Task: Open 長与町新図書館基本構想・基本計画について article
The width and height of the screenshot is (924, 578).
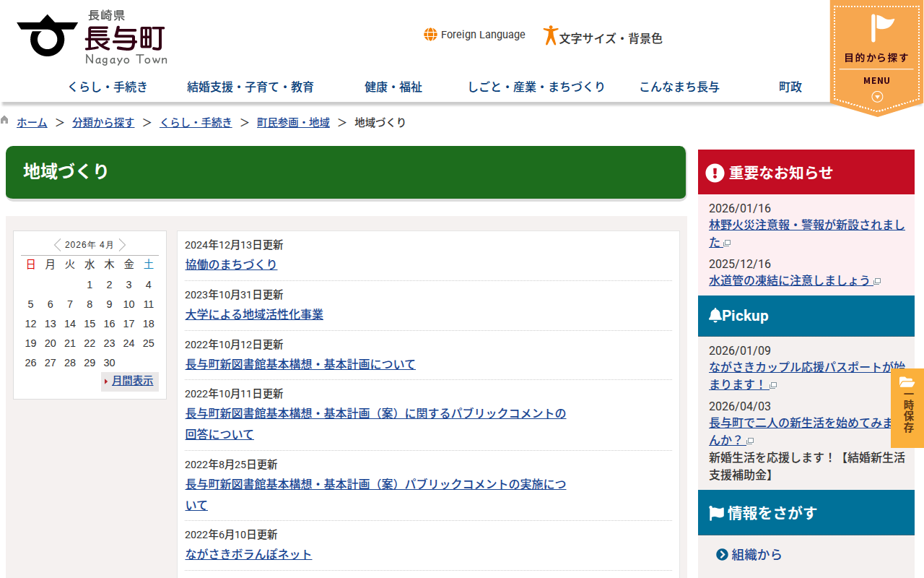Action: coord(300,364)
